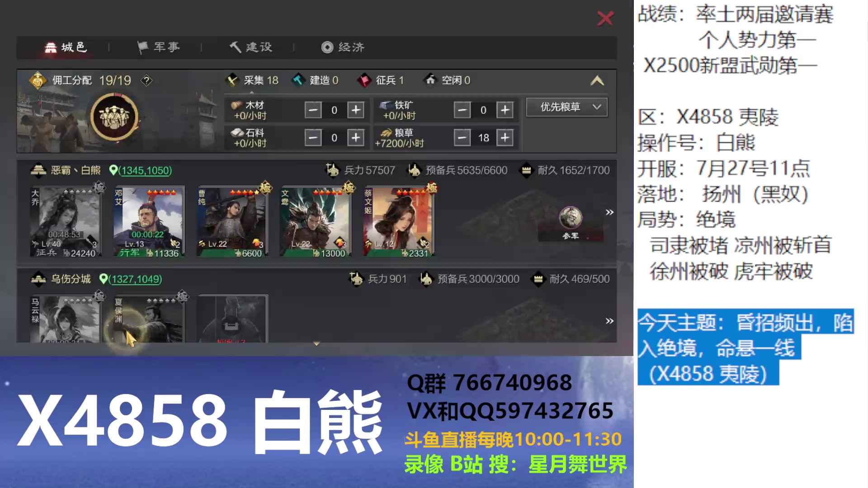
Task: Decrease 铁矿 worker count
Action: tap(462, 110)
